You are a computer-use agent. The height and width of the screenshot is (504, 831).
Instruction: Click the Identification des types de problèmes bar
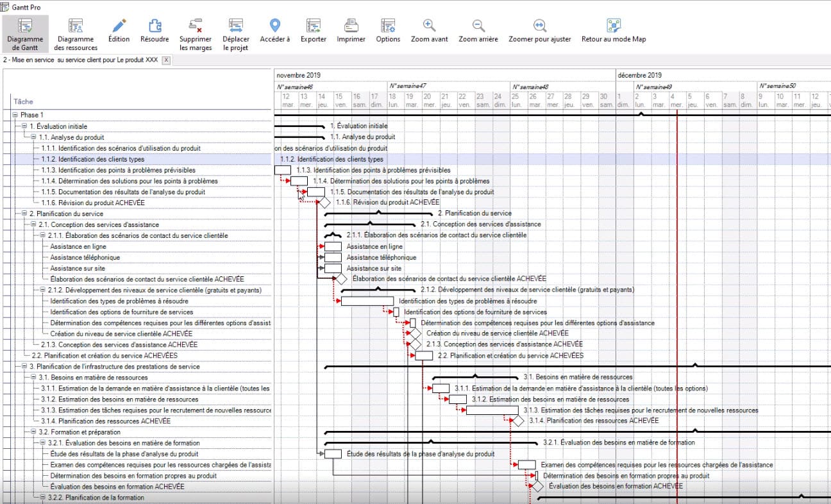(367, 301)
